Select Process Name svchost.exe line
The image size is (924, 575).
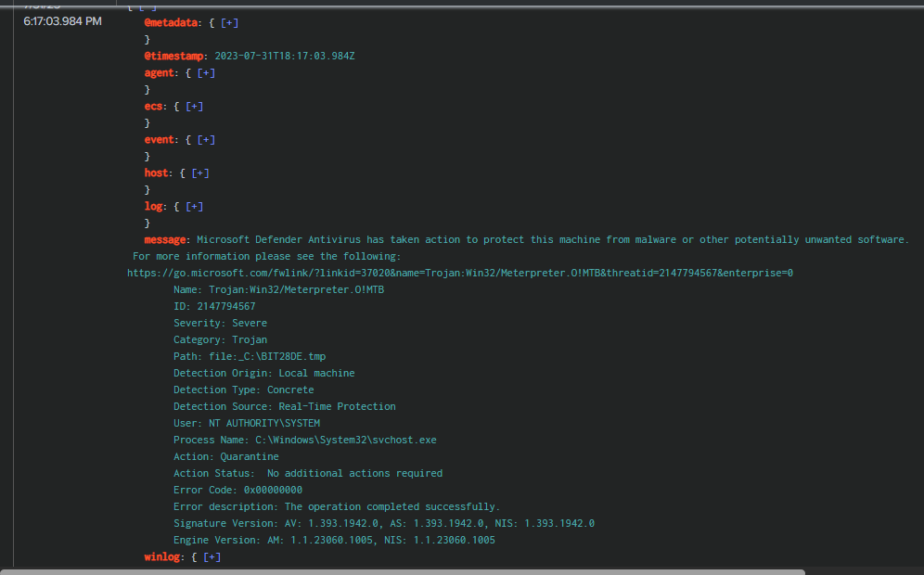point(305,441)
